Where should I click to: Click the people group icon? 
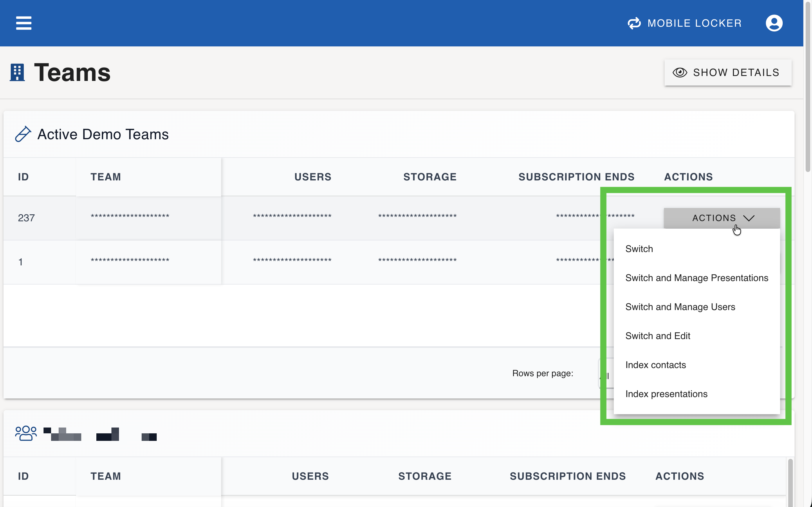tap(26, 433)
